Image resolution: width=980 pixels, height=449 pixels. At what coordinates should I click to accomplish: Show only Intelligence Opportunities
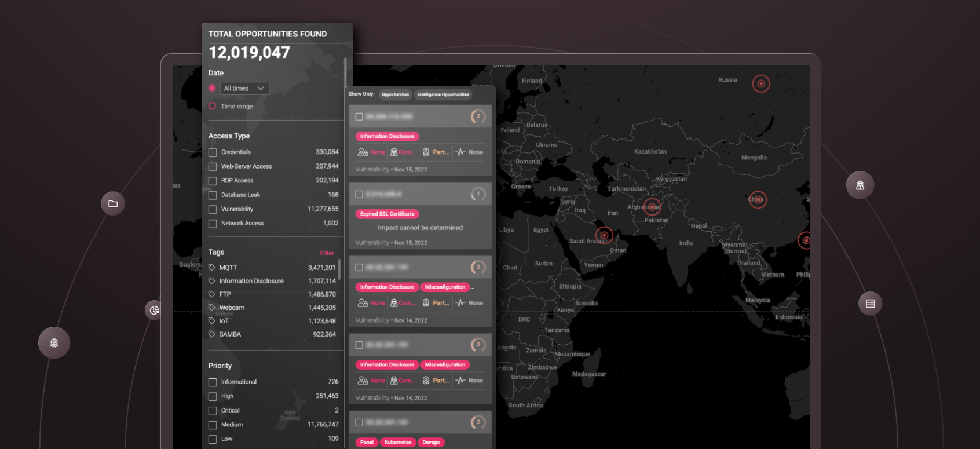pos(443,94)
